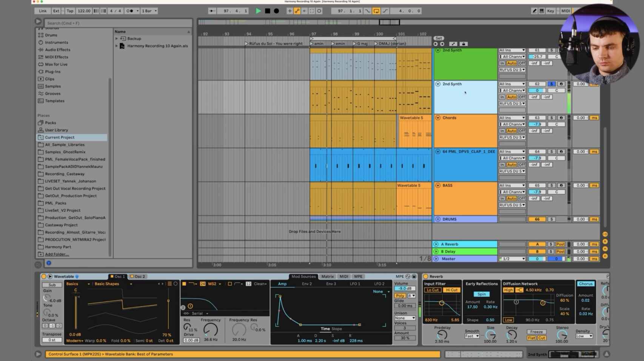Open the Basic Shapes wavetable dropdown
The width and height of the screenshot is (644, 361).
pos(113,284)
